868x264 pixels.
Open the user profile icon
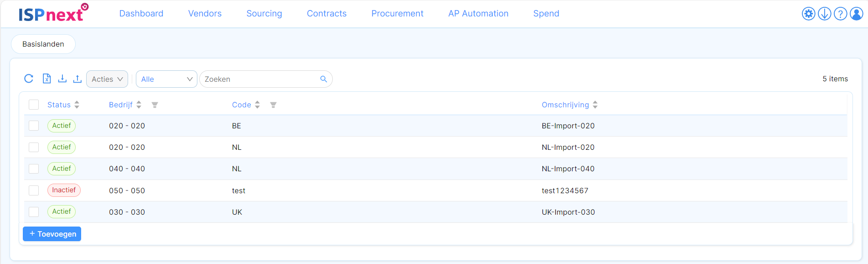tap(856, 14)
